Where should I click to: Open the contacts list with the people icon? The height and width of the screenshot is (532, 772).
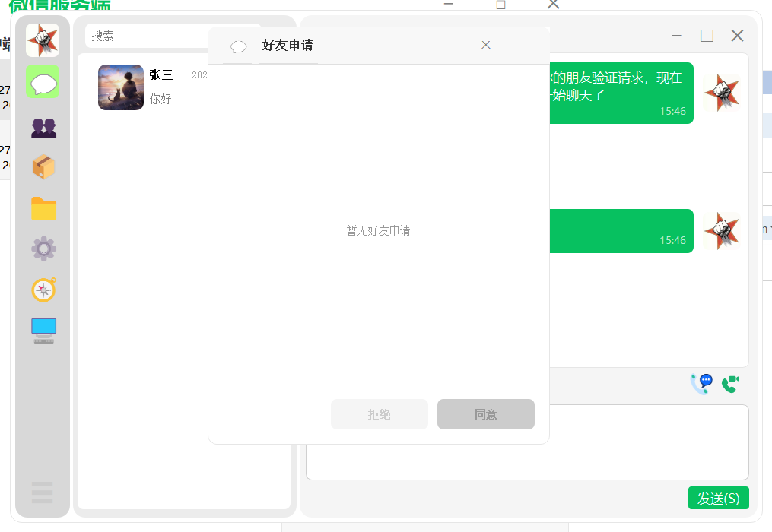42,127
